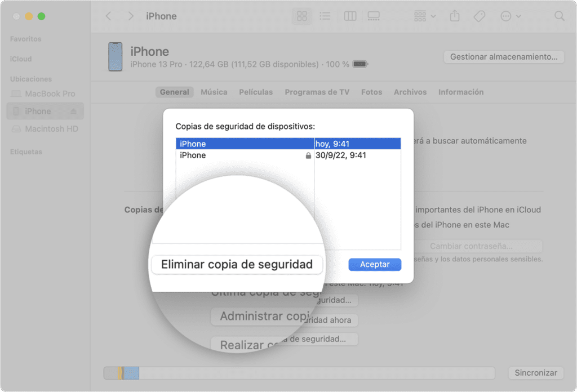Select Macintosh HD in the sidebar

point(45,129)
